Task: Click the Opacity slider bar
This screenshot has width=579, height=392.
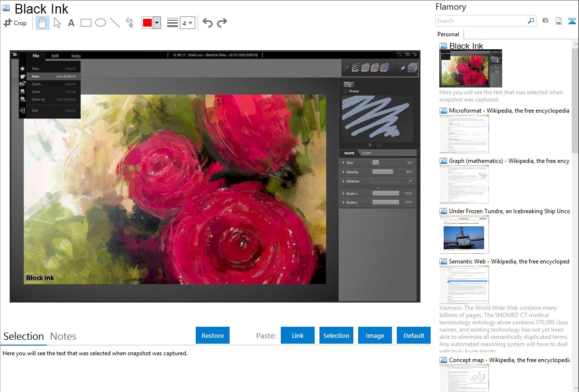Action: click(386, 172)
